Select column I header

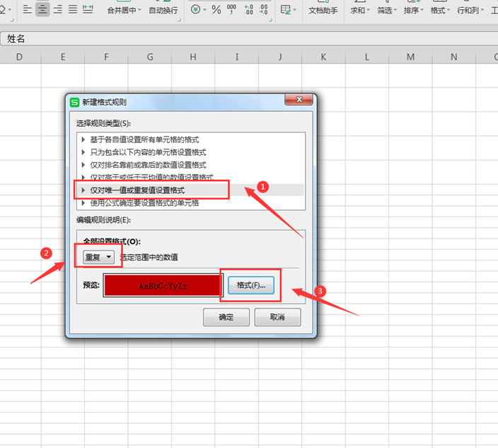tap(236, 57)
